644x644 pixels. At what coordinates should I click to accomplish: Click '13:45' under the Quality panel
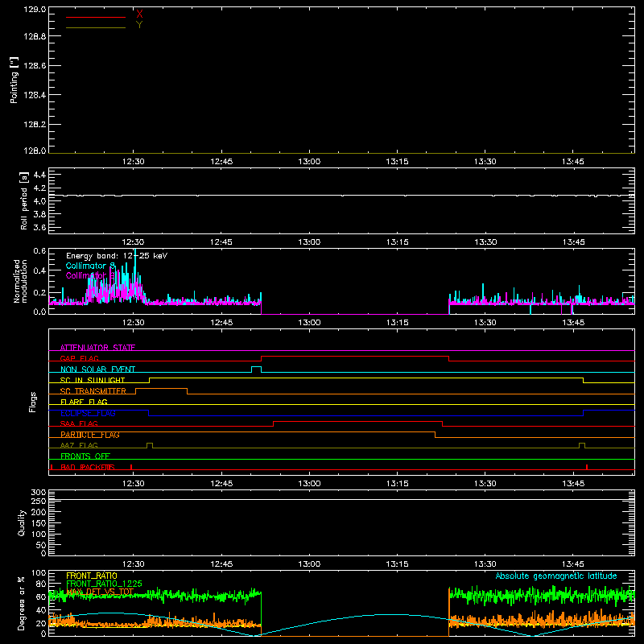(573, 564)
